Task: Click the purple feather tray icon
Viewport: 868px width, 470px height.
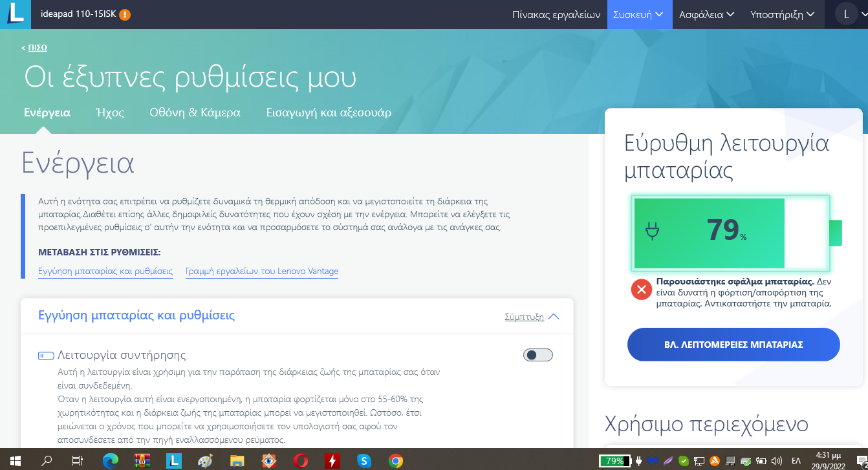Action: (x=668, y=461)
